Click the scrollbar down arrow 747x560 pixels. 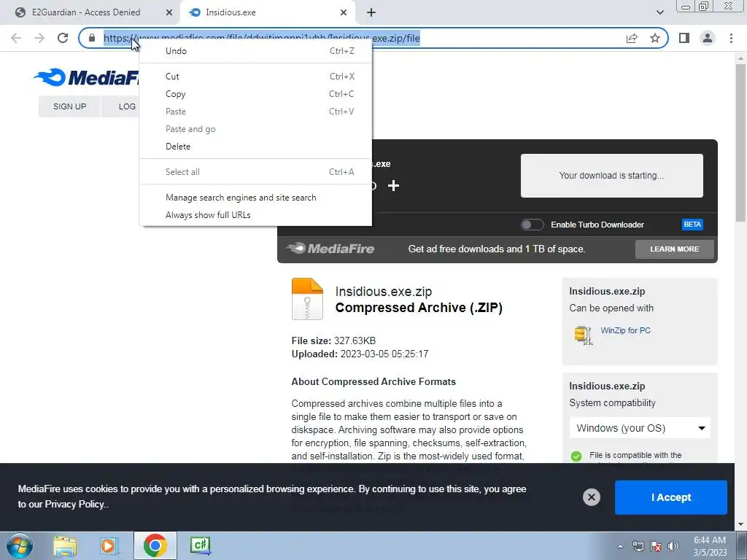740,525
